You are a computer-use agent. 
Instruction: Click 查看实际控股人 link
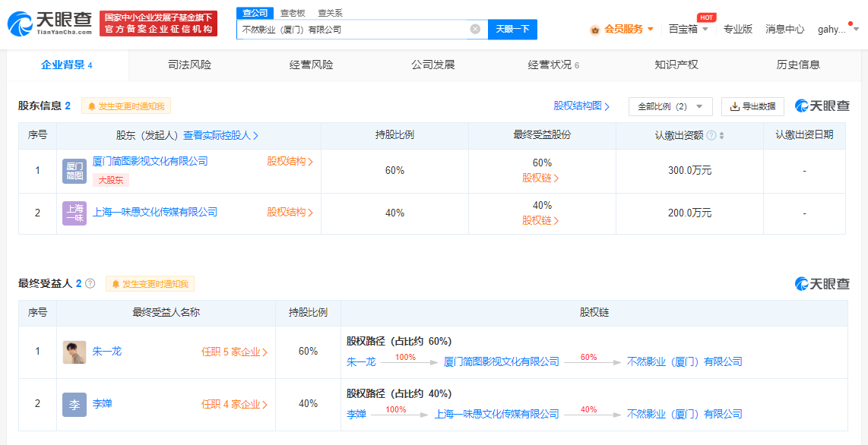[x=221, y=135]
